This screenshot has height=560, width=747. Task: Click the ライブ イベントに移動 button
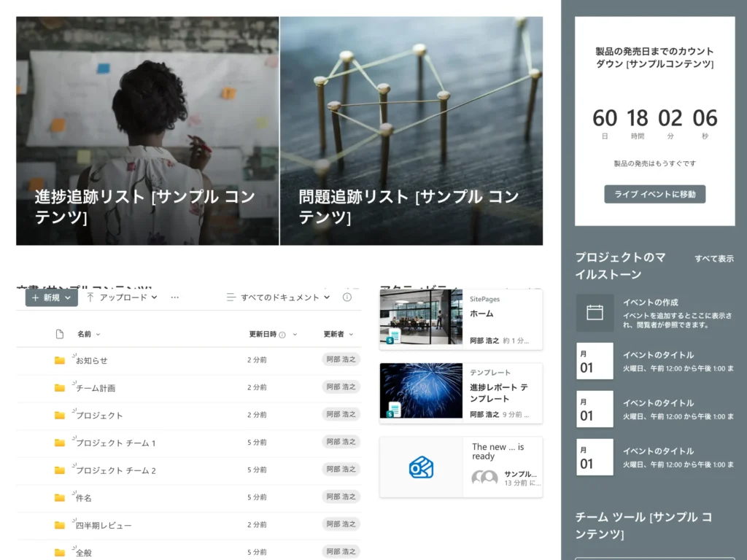pyautogui.click(x=654, y=194)
